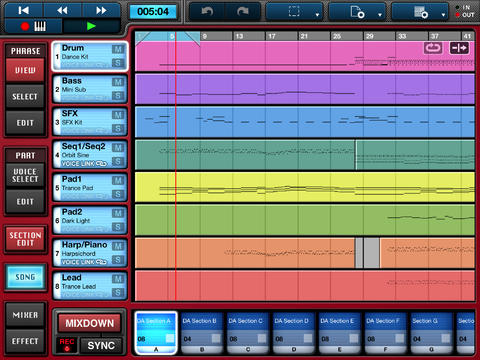Expand the grid settings dropdown
The image size is (480, 360).
point(420,12)
